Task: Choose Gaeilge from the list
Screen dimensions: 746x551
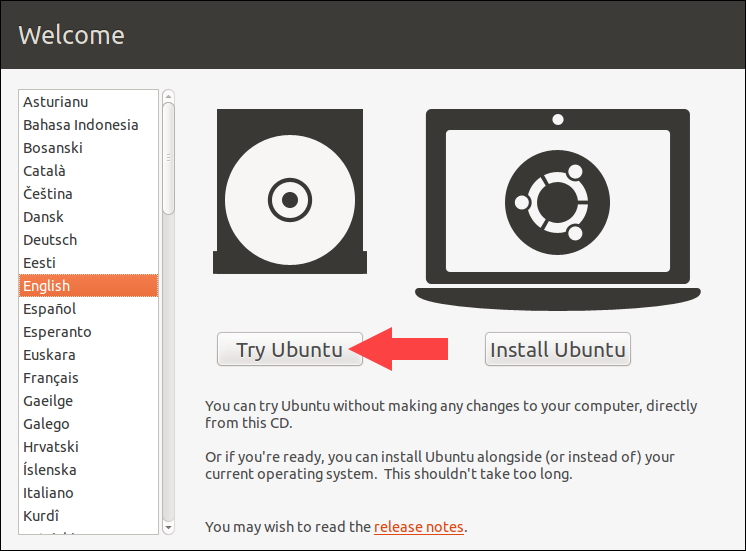Action: (88, 401)
